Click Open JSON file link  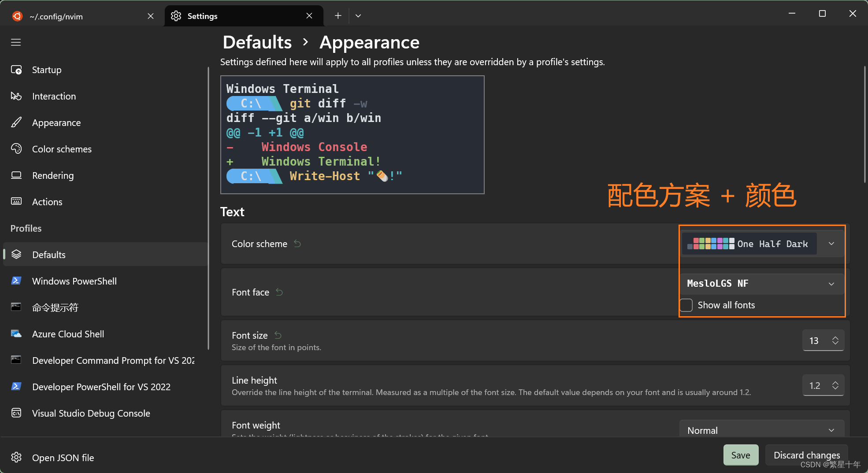click(63, 458)
